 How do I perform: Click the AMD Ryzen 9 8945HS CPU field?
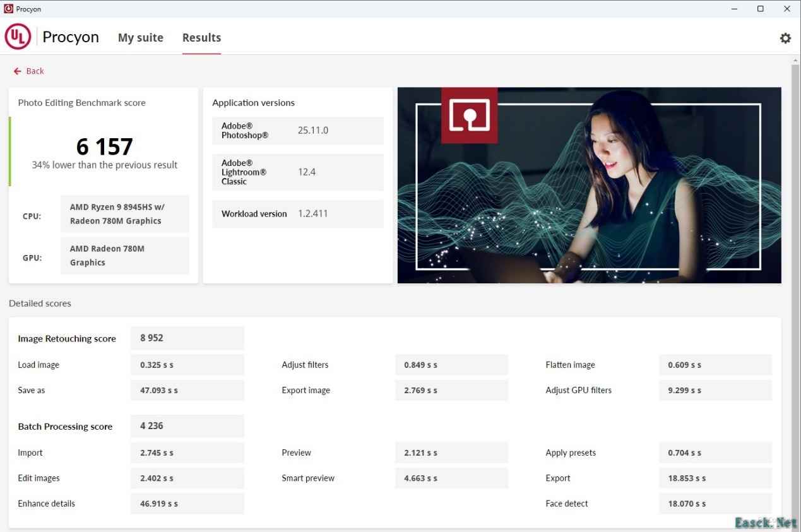[124, 214]
